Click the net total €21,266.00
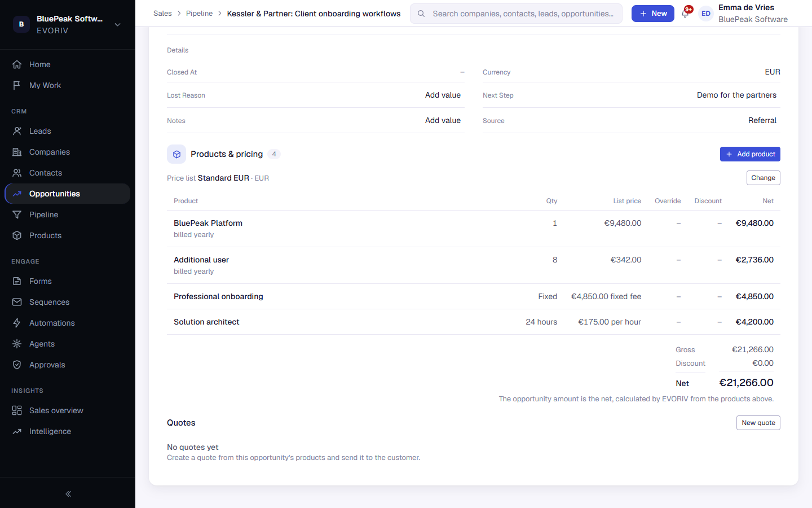 (746, 383)
